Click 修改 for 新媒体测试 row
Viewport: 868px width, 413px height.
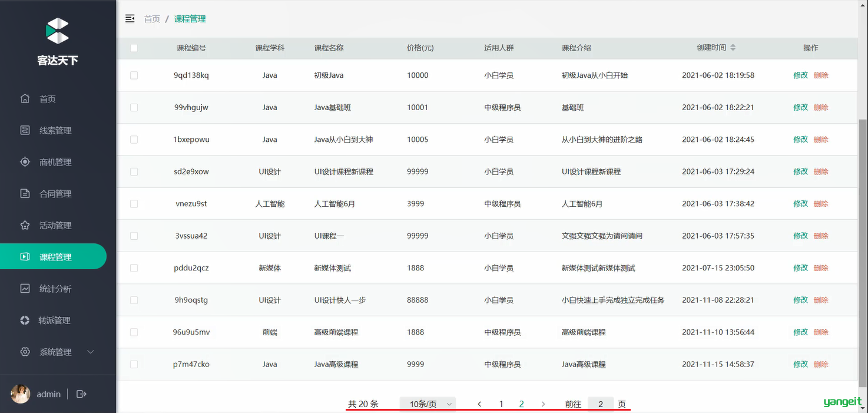pos(800,268)
